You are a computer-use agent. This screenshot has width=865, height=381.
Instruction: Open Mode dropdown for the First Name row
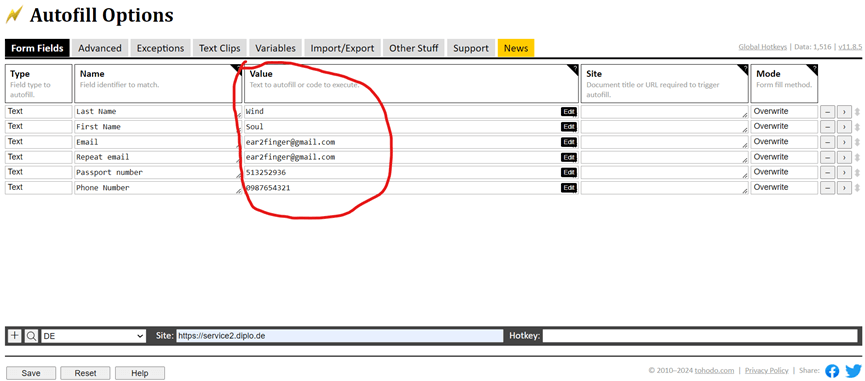click(784, 126)
